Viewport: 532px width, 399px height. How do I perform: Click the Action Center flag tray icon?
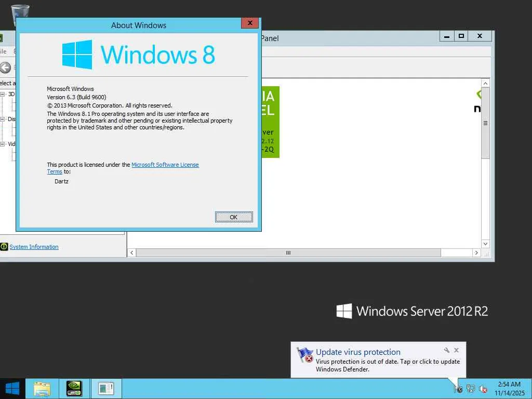(x=458, y=389)
